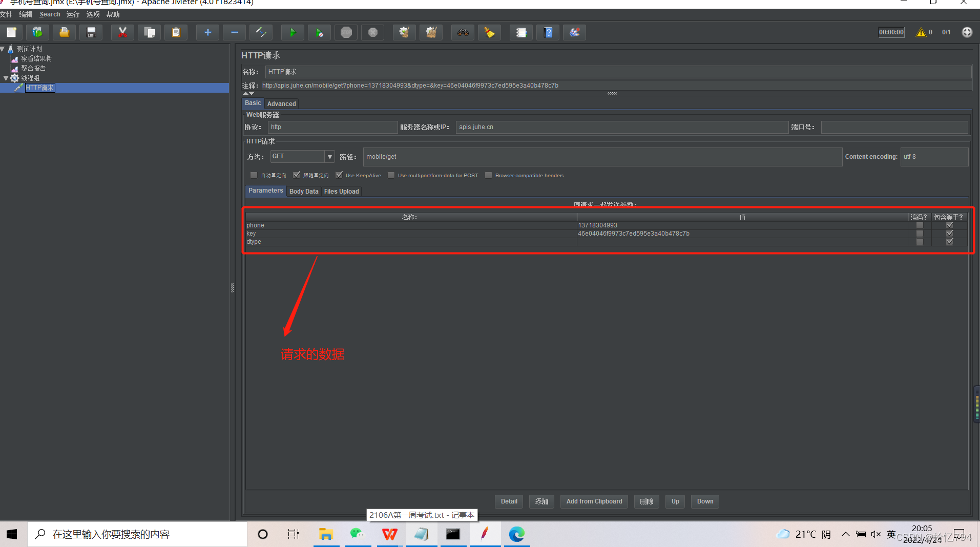Image resolution: width=980 pixels, height=547 pixels.
Task: Open 运行 menu
Action: [73, 14]
